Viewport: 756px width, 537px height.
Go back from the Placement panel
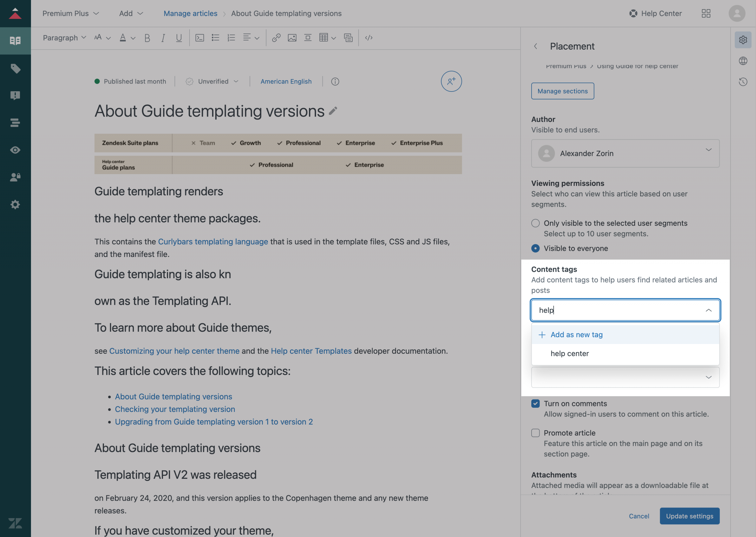click(x=536, y=46)
